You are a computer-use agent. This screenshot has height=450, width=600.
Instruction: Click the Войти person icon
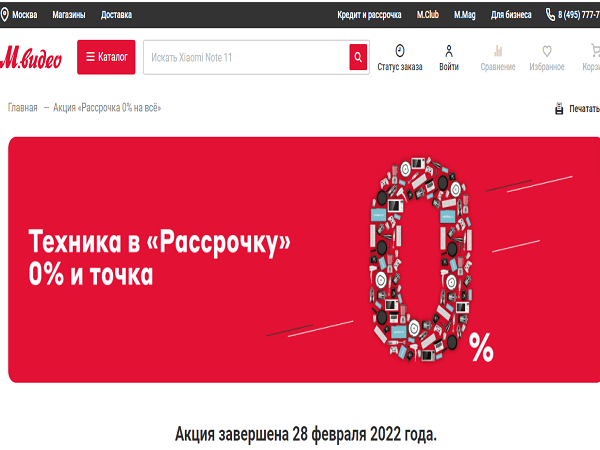click(x=449, y=51)
